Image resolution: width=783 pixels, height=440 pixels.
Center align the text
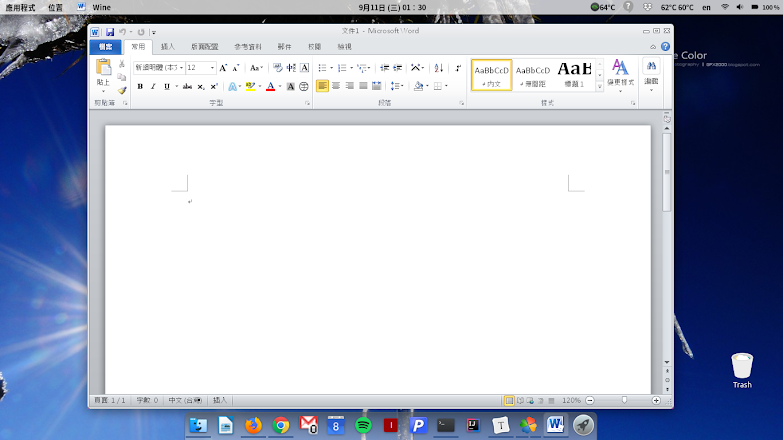[x=336, y=86]
